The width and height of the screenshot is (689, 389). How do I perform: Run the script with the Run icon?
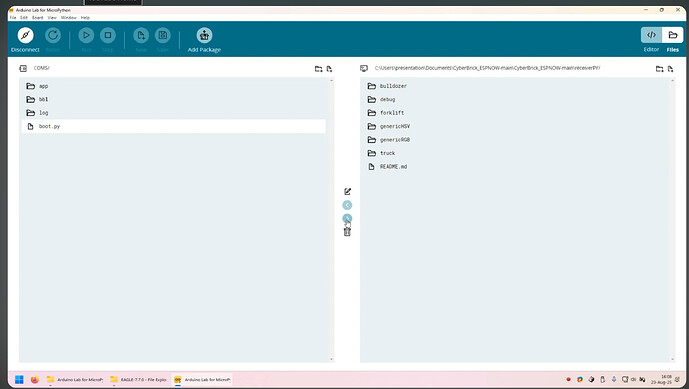86,35
